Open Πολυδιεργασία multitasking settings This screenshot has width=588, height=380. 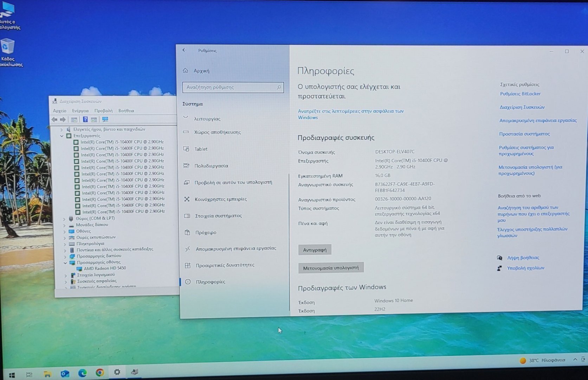pyautogui.click(x=211, y=166)
